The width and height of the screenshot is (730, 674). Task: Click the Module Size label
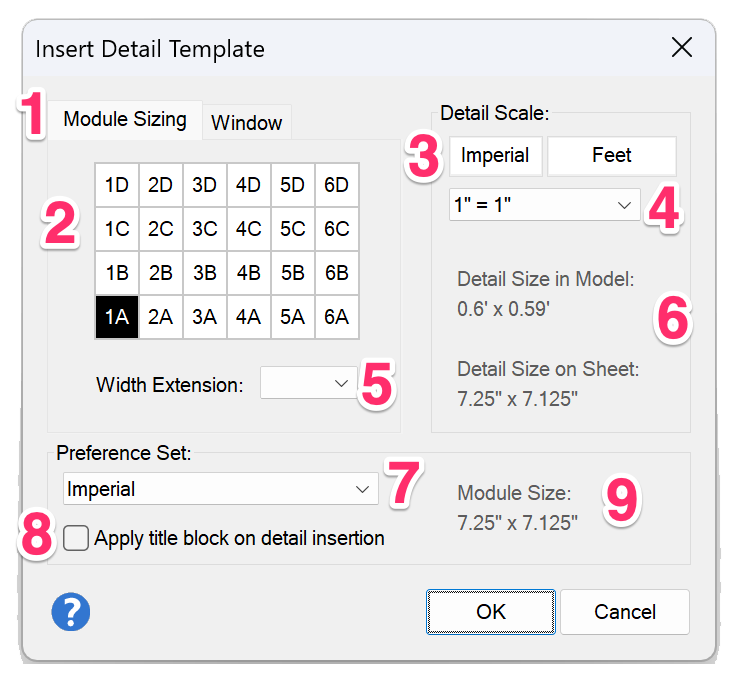pyautogui.click(x=514, y=493)
